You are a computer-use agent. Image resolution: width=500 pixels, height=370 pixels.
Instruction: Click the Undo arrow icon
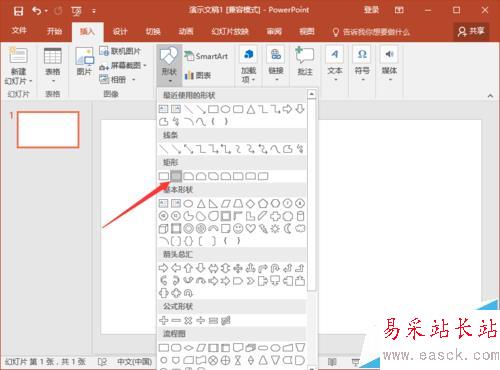[x=37, y=11]
